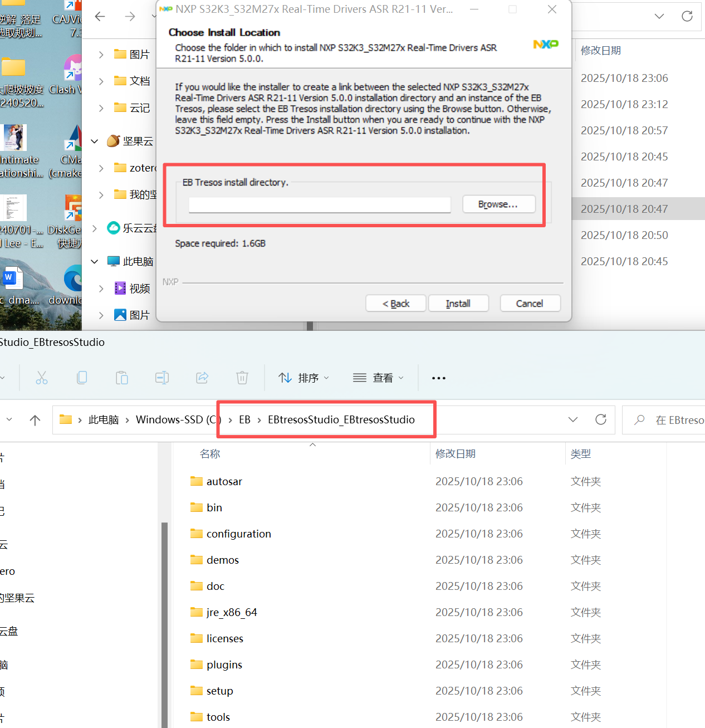Viewport: 705px width, 728px height.
Task: Open the 查看 view dropdown
Action: pyautogui.click(x=378, y=378)
